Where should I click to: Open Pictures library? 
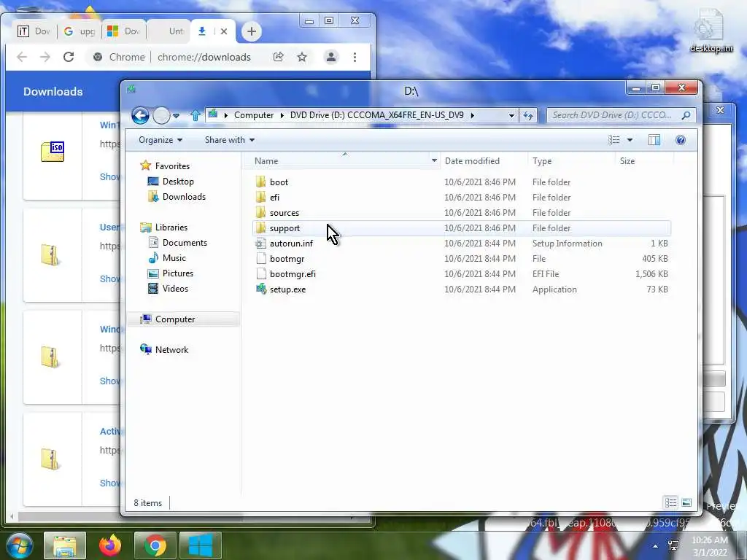[x=178, y=273]
